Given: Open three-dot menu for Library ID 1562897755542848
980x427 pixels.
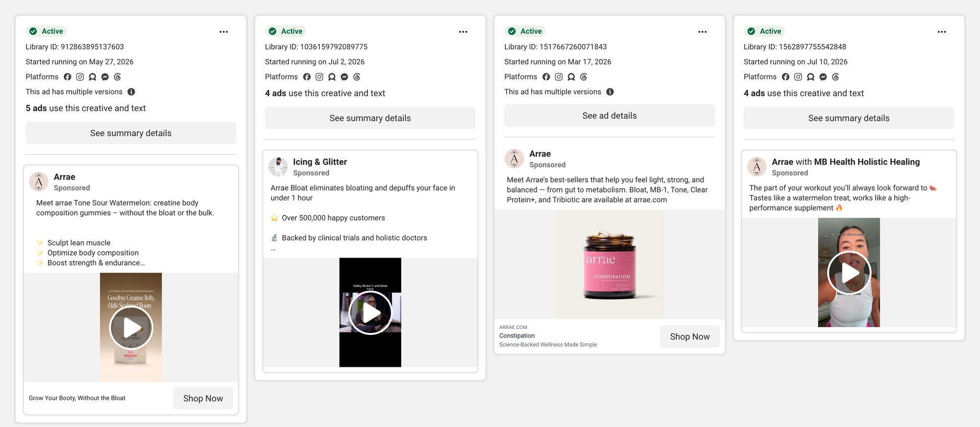Looking at the screenshot, I should [942, 32].
